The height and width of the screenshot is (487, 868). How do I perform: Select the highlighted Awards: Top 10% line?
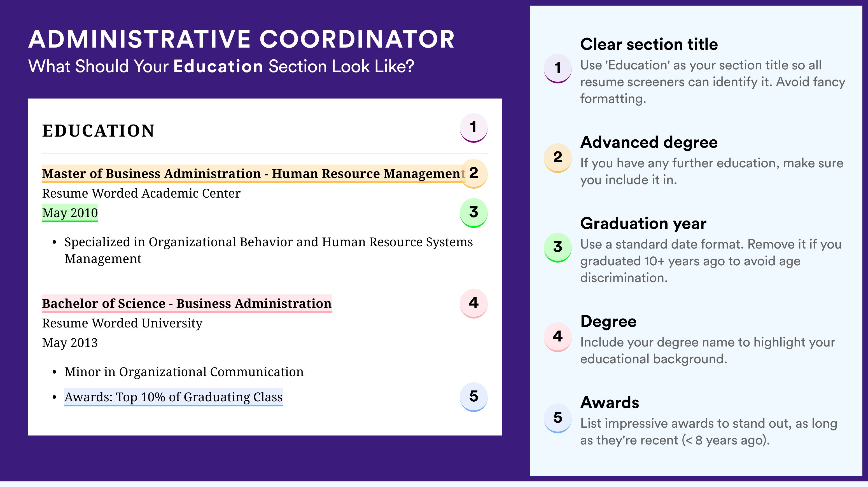(173, 397)
